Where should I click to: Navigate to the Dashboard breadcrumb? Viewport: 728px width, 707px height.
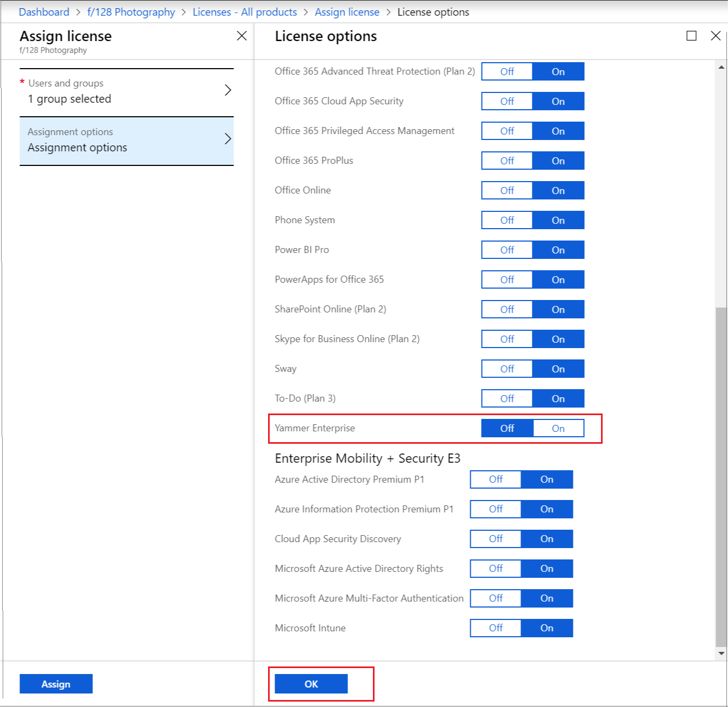coord(44,12)
